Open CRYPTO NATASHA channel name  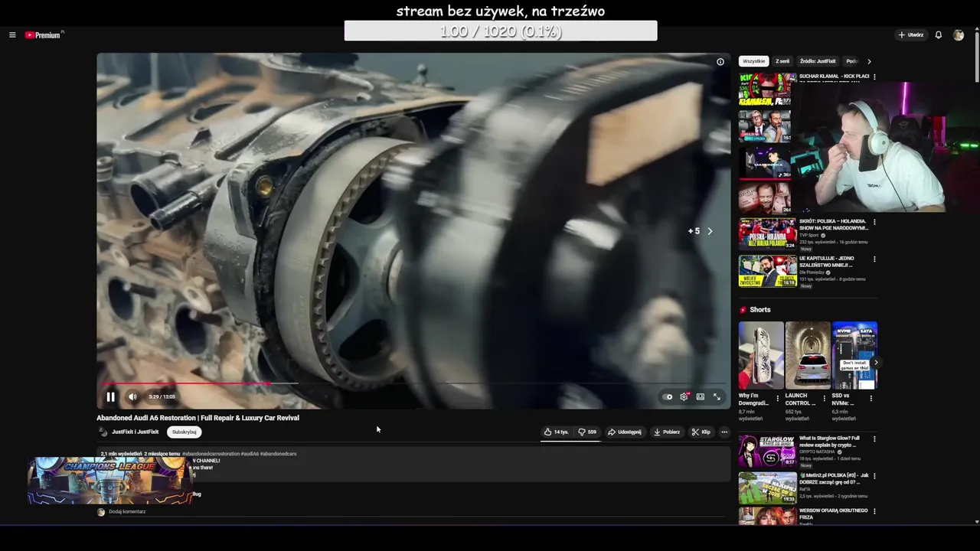pos(818,452)
